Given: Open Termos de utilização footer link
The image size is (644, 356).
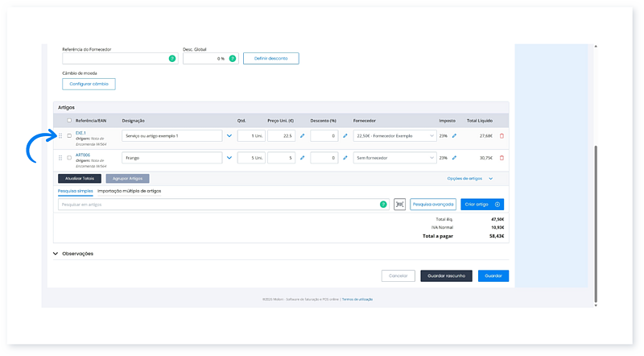Looking at the screenshot, I should tap(357, 300).
